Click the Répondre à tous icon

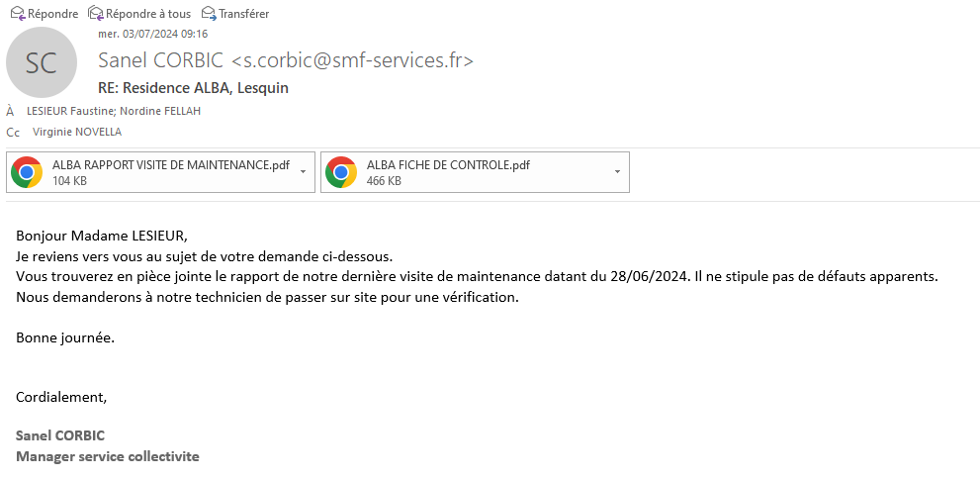tap(96, 13)
